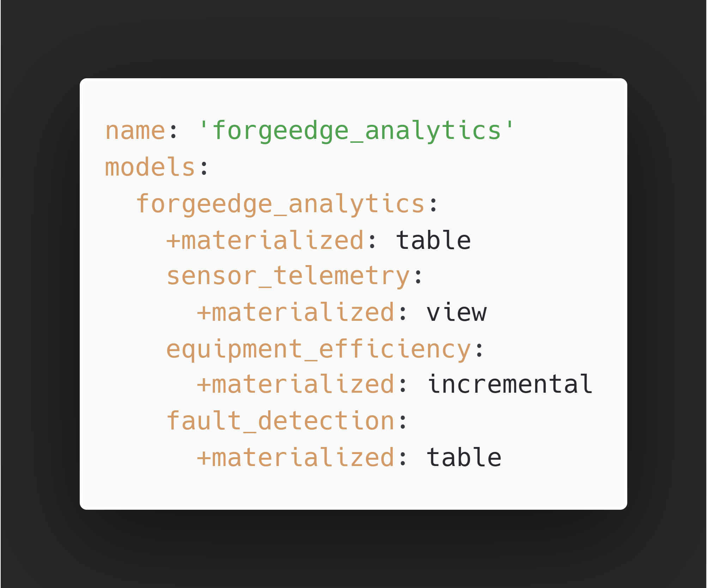Click the '+materialized' key under fault_detection
707x588 pixels.
(296, 457)
